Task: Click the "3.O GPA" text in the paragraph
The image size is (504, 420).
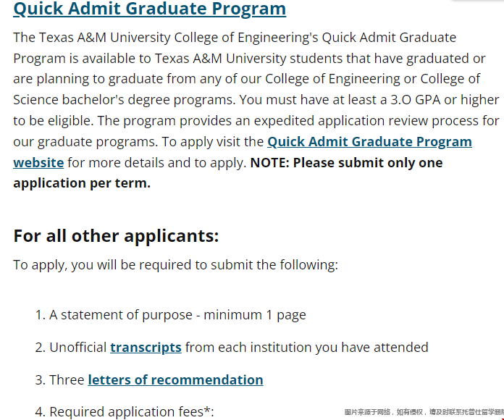Action: 415,100
